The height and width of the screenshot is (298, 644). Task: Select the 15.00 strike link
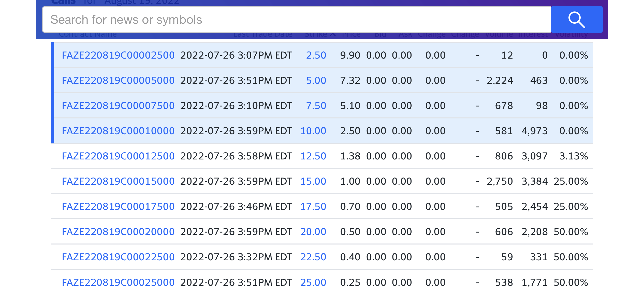click(x=313, y=181)
